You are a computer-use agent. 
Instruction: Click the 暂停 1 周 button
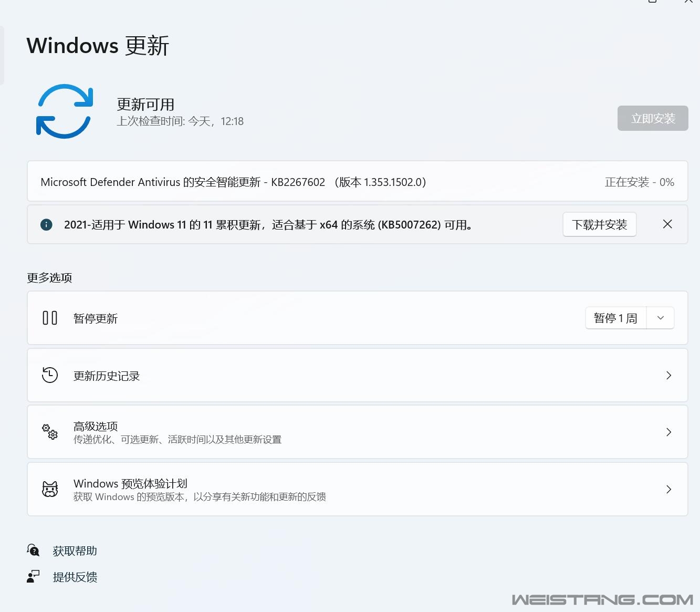click(x=616, y=318)
